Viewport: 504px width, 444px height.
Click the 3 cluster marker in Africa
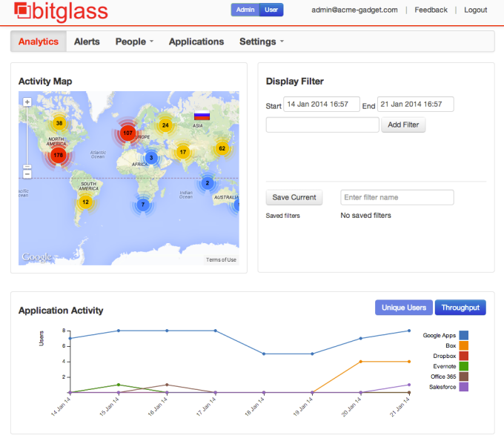point(151,158)
